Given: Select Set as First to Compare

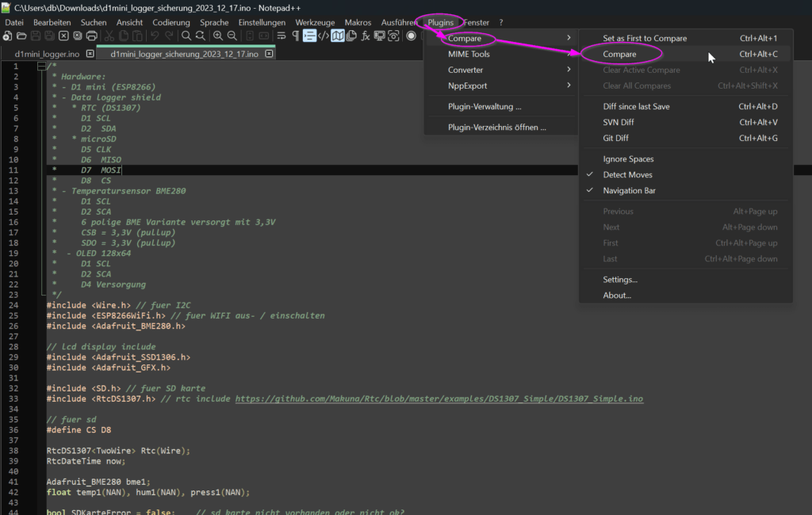Looking at the screenshot, I should coord(686,38).
